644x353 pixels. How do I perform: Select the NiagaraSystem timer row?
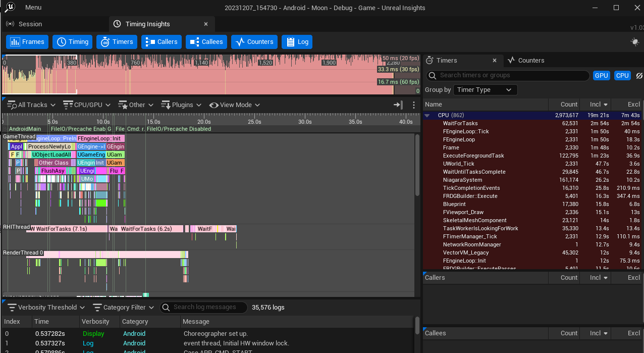click(x=532, y=180)
